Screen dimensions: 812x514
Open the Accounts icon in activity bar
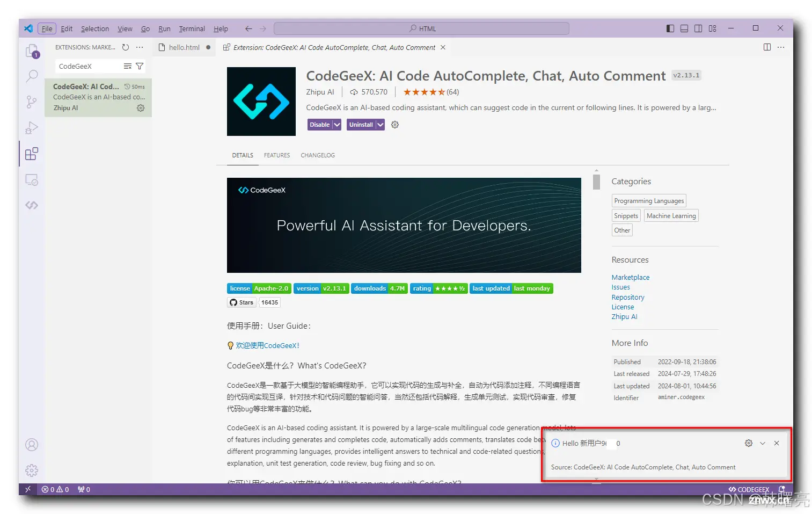(x=32, y=445)
